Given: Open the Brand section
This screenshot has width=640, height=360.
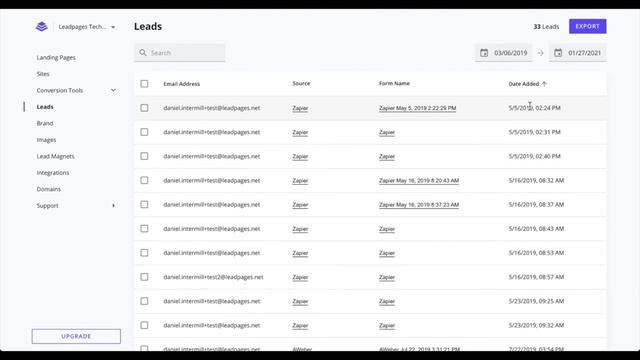Looking at the screenshot, I should 45,123.
